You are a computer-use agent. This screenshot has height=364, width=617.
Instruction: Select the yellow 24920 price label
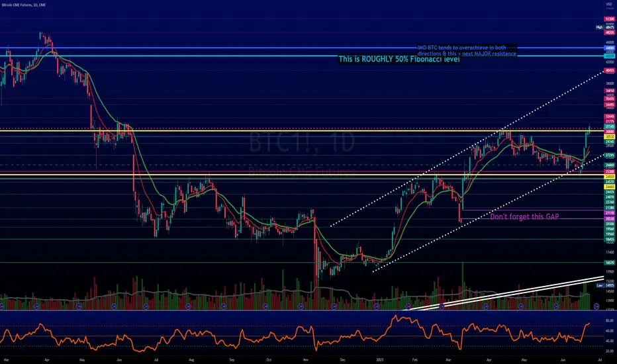pyautogui.click(x=610, y=177)
